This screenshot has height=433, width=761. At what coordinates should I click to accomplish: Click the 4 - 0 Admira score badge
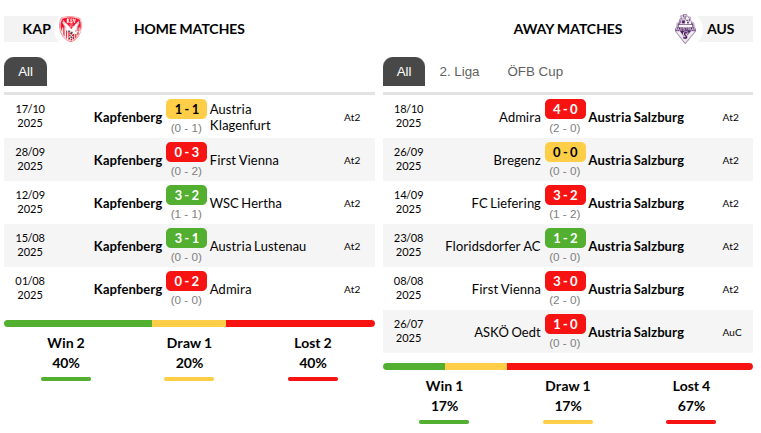click(x=565, y=109)
